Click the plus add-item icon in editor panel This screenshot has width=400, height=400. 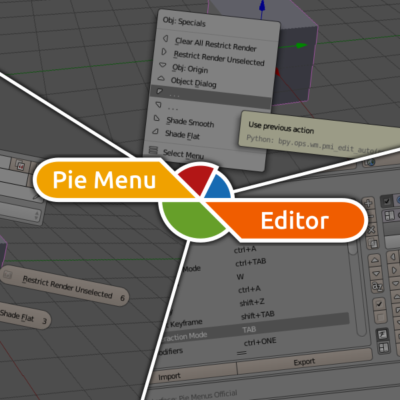click(x=368, y=203)
